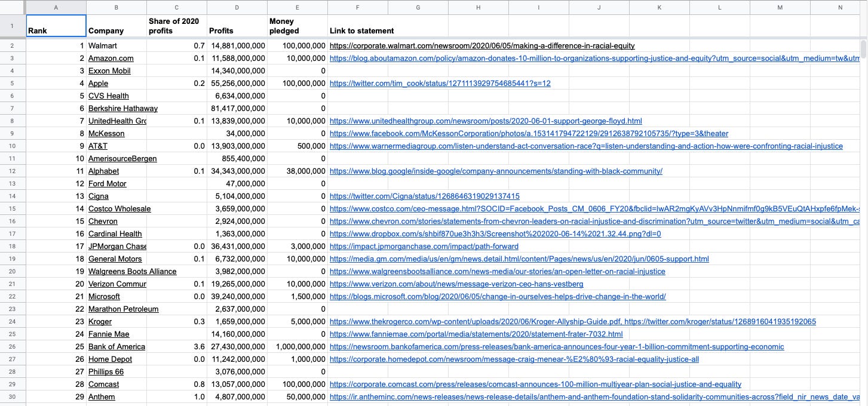This screenshot has height=406, width=868.
Task: Select Walmart share value 0.7
Action: tap(177, 46)
